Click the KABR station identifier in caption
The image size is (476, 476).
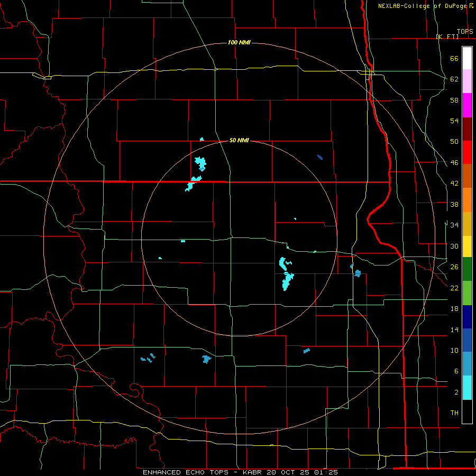point(253,472)
